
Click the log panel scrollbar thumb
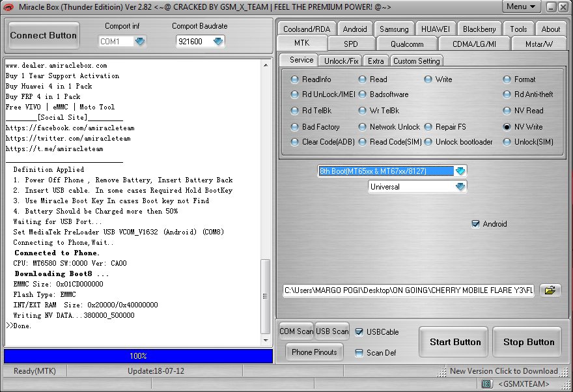click(x=266, y=296)
